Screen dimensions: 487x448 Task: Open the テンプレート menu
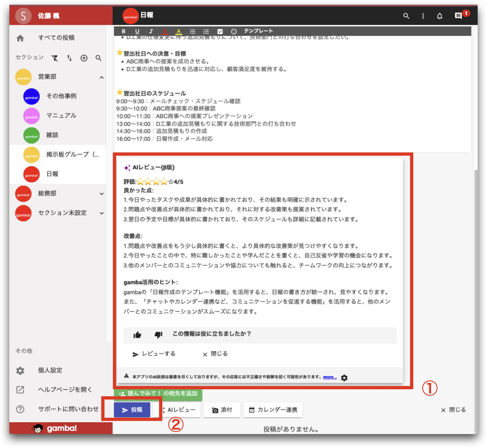point(258,31)
